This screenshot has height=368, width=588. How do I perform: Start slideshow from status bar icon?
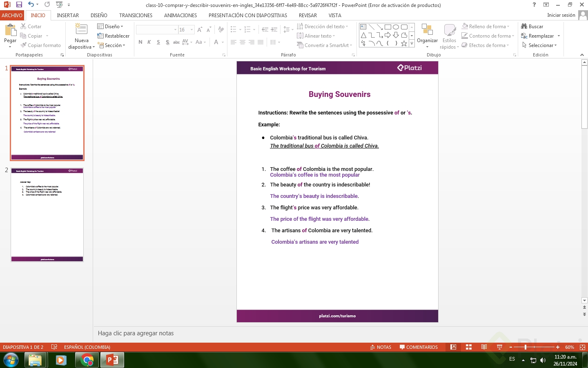click(499, 347)
